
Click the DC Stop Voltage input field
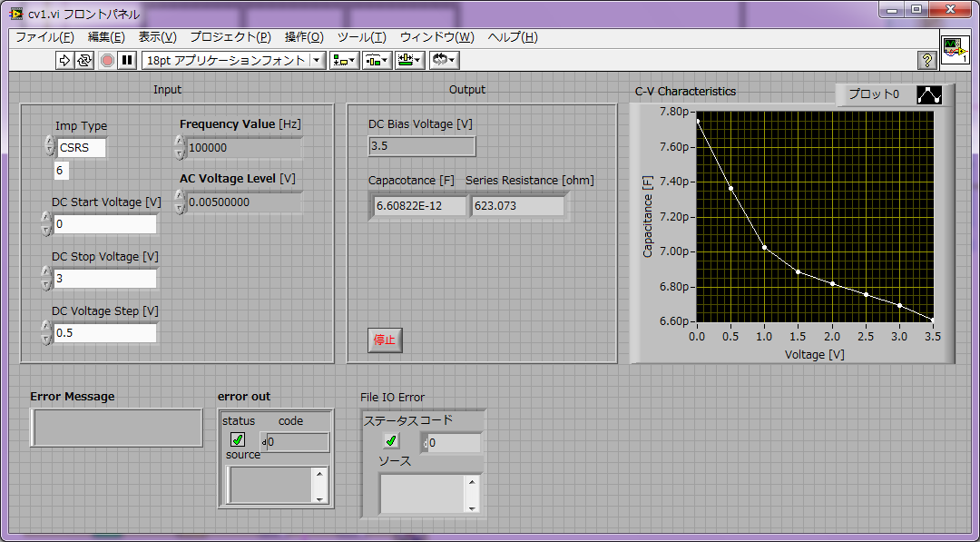pyautogui.click(x=105, y=278)
